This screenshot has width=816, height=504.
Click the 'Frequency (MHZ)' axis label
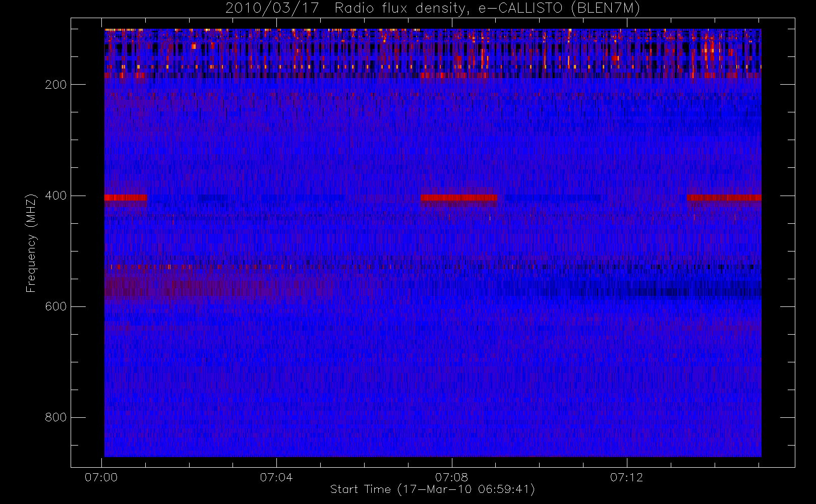(31, 243)
